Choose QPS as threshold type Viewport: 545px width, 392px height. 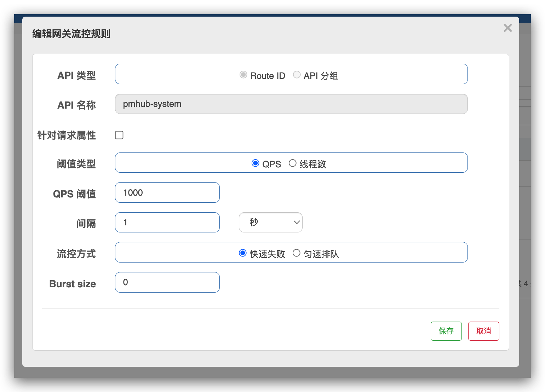tap(255, 163)
